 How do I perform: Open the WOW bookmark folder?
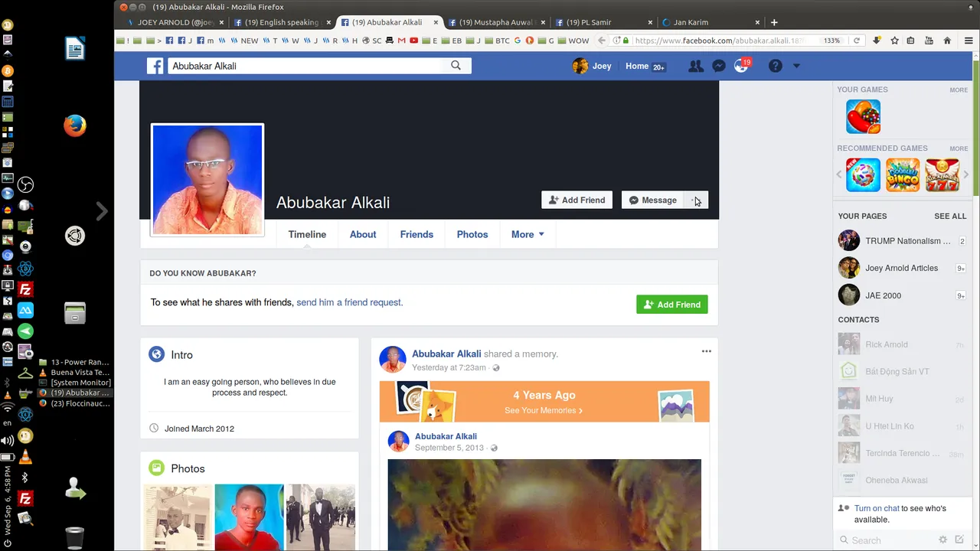(x=573, y=41)
